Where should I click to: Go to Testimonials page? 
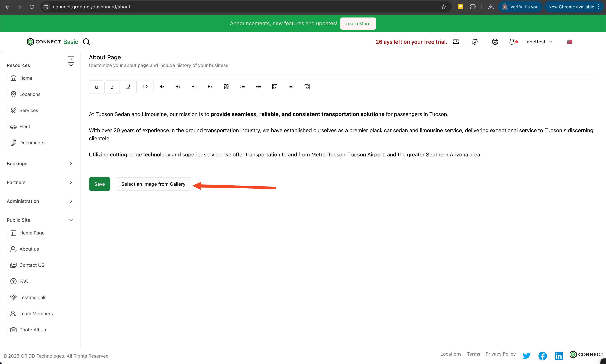tap(33, 297)
